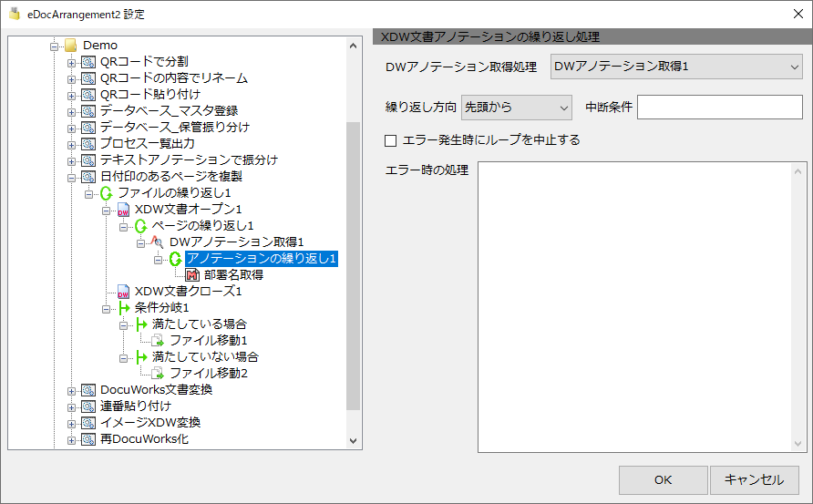Click the process icon beside 再DocuWorks化
The image size is (813, 504).
[88, 439]
